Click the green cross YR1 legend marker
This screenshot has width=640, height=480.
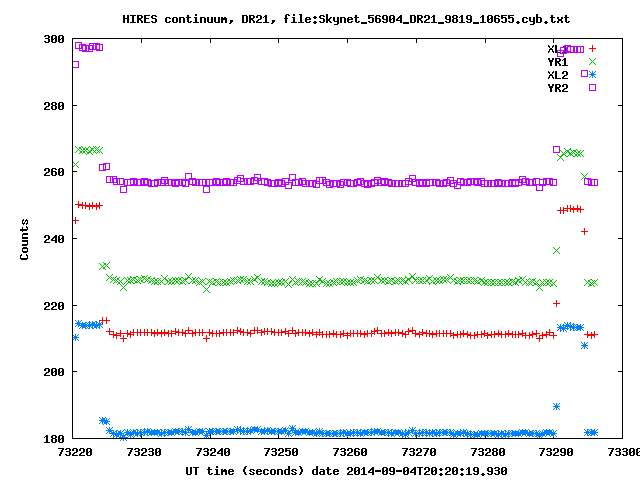click(592, 62)
